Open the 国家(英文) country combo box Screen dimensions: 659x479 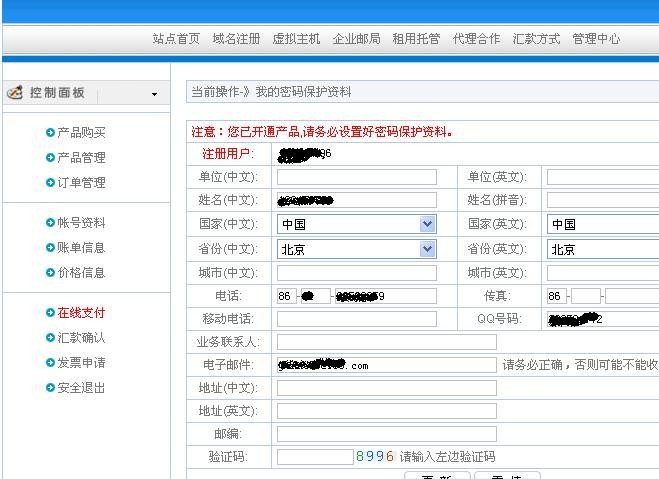(602, 224)
